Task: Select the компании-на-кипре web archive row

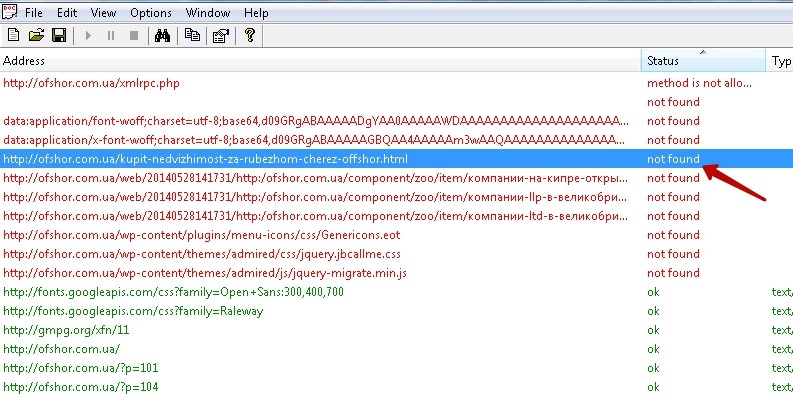Action: (396, 178)
